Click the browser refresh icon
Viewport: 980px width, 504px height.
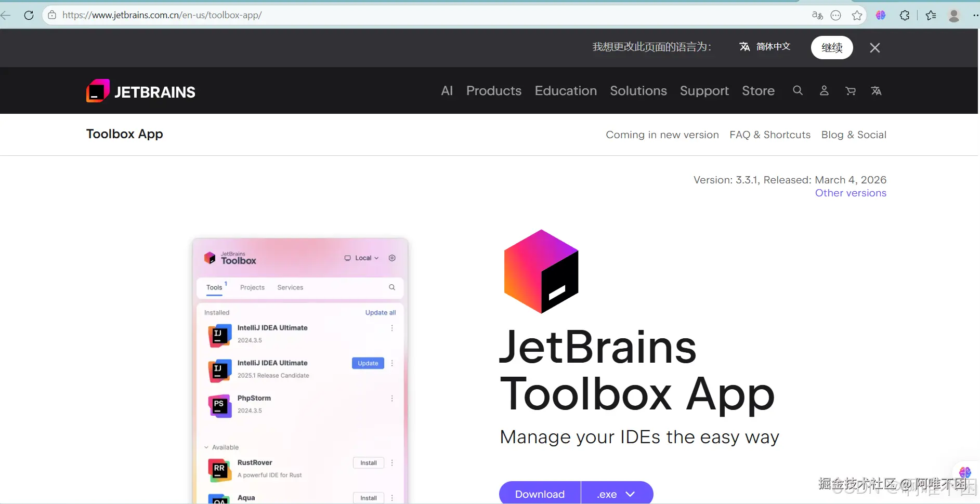[29, 15]
